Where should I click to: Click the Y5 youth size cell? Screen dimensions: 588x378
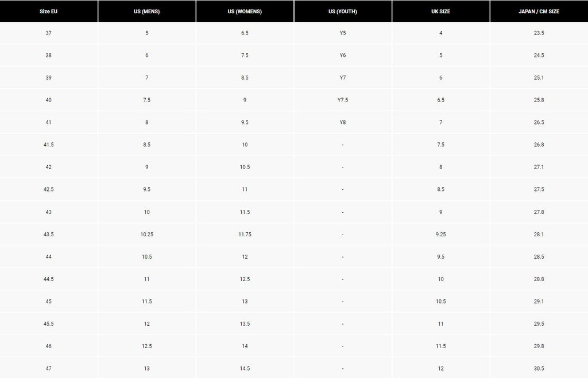343,33
